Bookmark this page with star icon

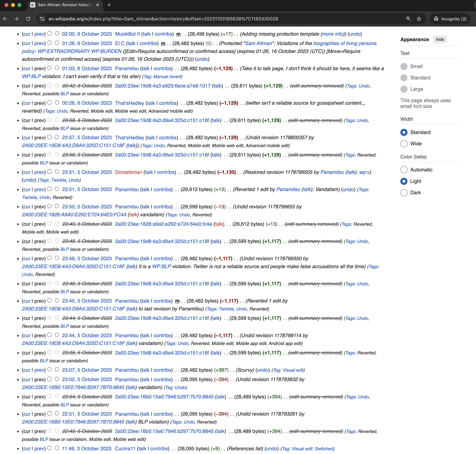[419, 19]
